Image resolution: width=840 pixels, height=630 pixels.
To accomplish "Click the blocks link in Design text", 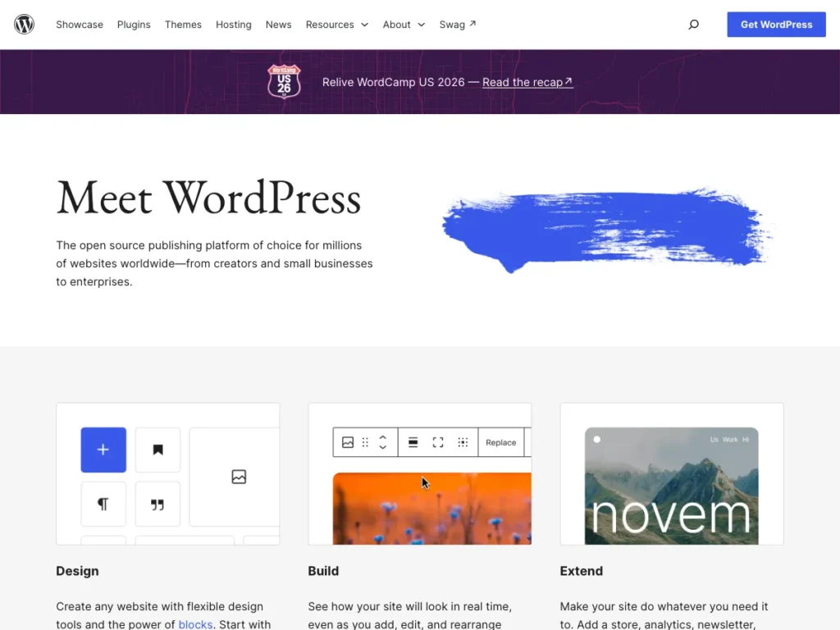I will coord(195,624).
